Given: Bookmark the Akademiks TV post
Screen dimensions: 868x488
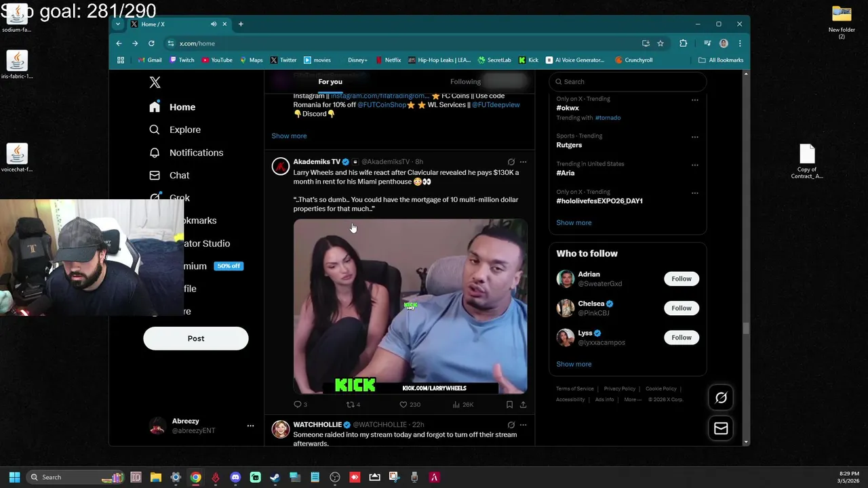Looking at the screenshot, I should (x=509, y=405).
